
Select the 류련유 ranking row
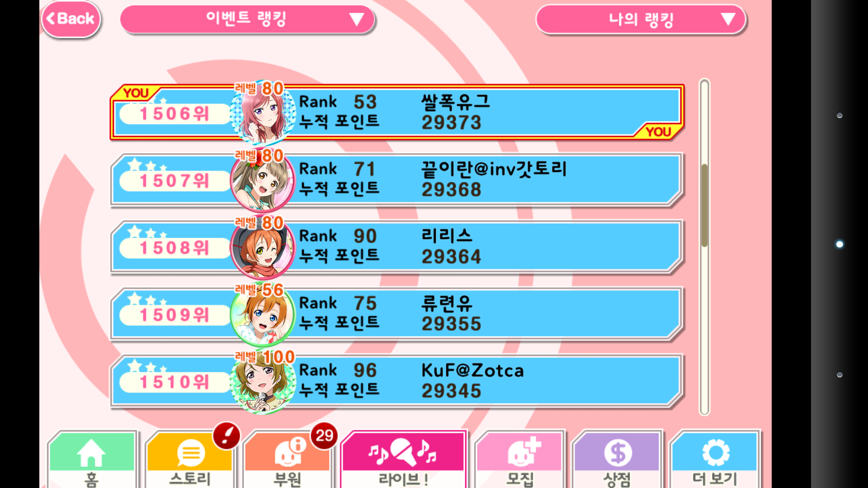point(397,314)
